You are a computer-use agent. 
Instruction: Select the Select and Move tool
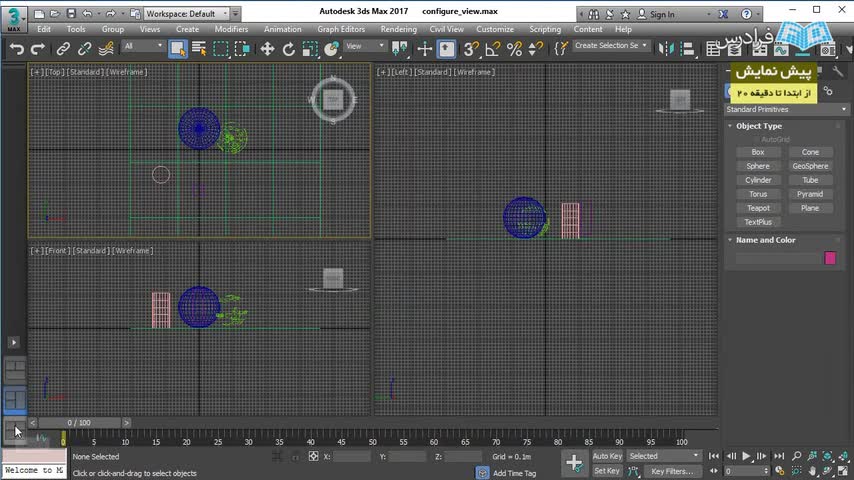267,50
